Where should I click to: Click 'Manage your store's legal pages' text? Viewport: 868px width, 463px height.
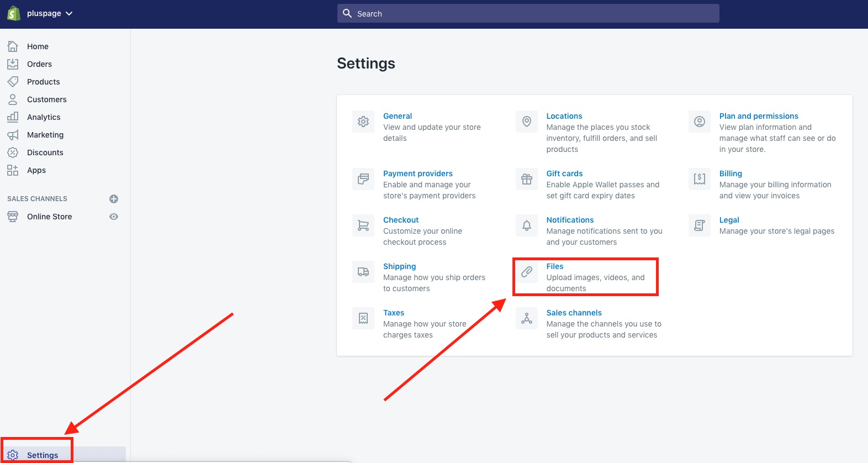776,231
